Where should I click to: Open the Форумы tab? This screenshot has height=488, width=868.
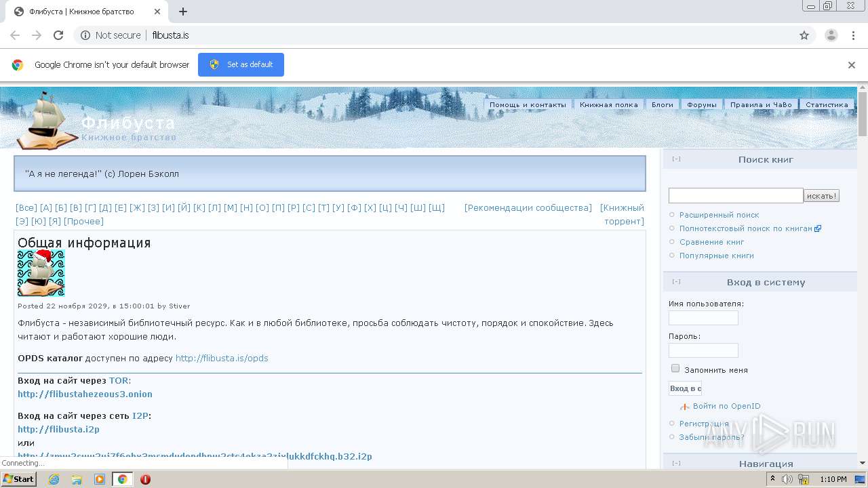[x=702, y=104]
